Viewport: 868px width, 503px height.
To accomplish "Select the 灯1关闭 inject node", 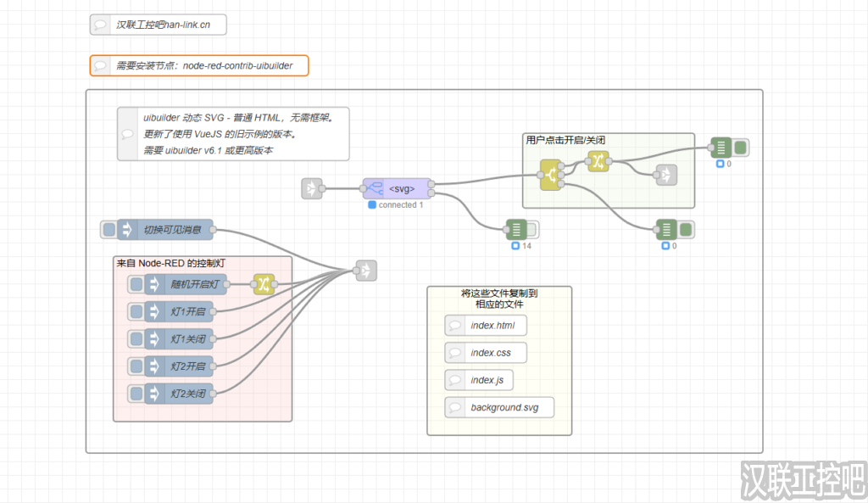I will (179, 338).
